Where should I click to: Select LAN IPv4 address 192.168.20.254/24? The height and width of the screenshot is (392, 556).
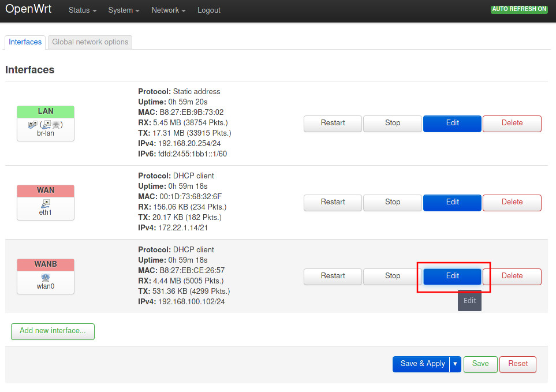click(x=189, y=144)
